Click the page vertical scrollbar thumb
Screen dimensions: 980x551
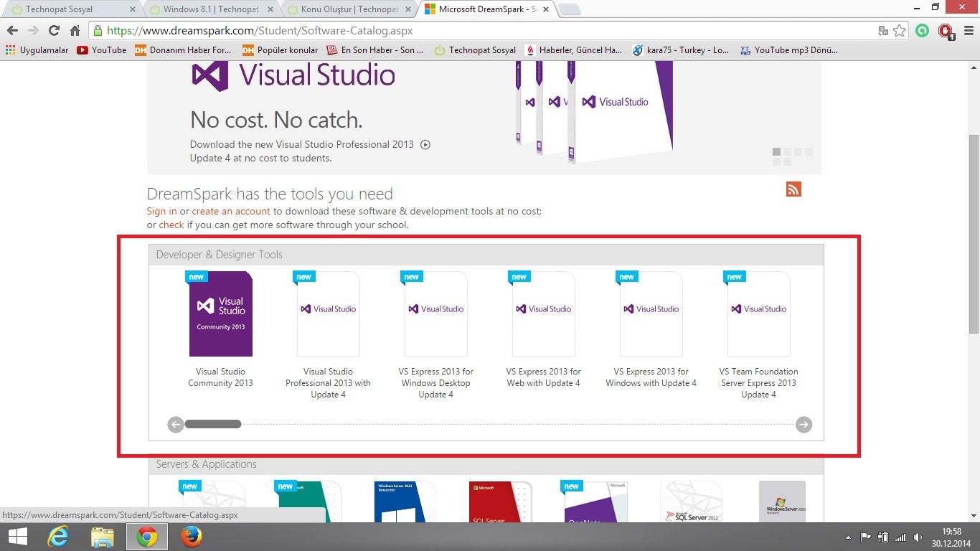pyautogui.click(x=974, y=233)
